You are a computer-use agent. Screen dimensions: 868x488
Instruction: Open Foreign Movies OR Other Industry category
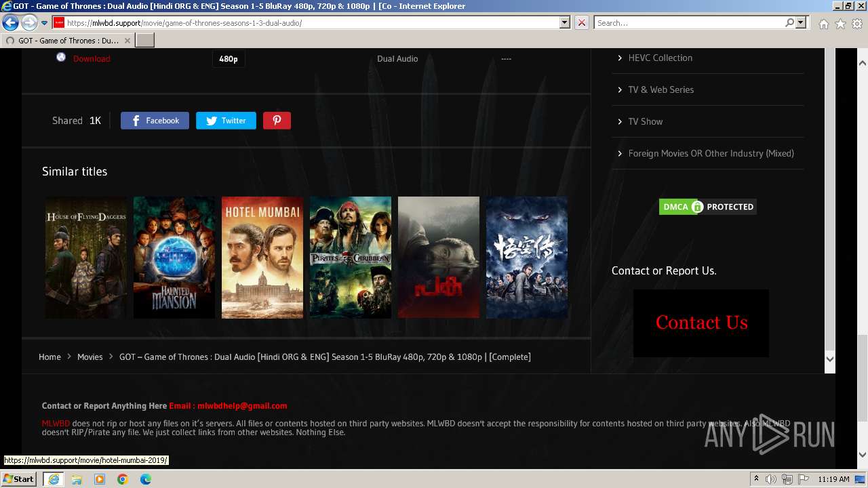[711, 153]
